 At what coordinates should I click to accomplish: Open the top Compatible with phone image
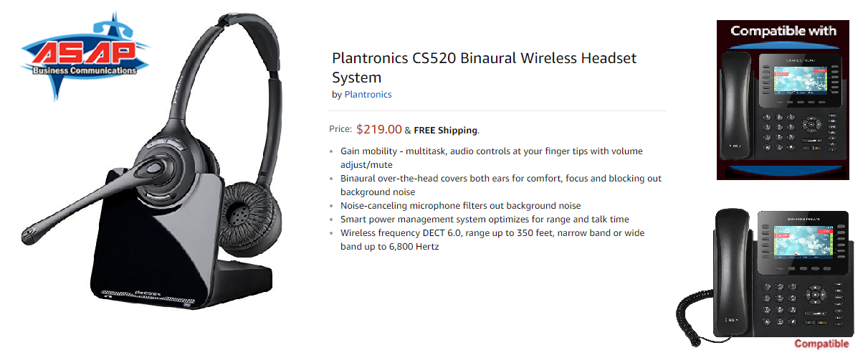(x=783, y=100)
